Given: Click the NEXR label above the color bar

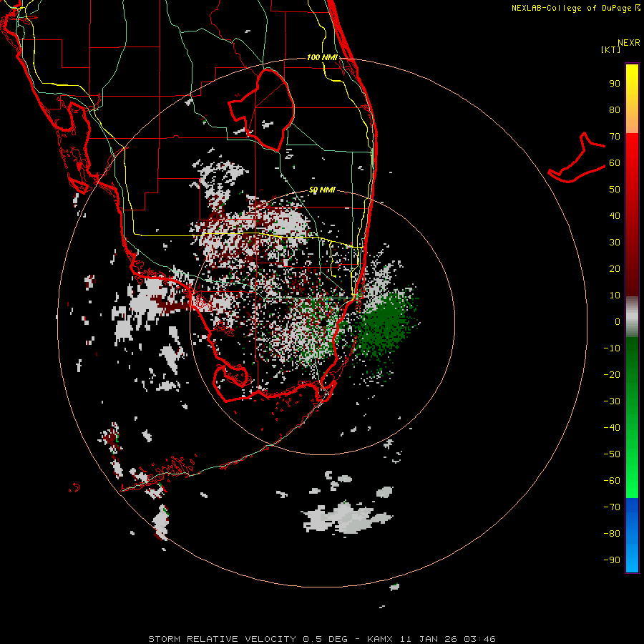Looking at the screenshot, I should (x=628, y=42).
